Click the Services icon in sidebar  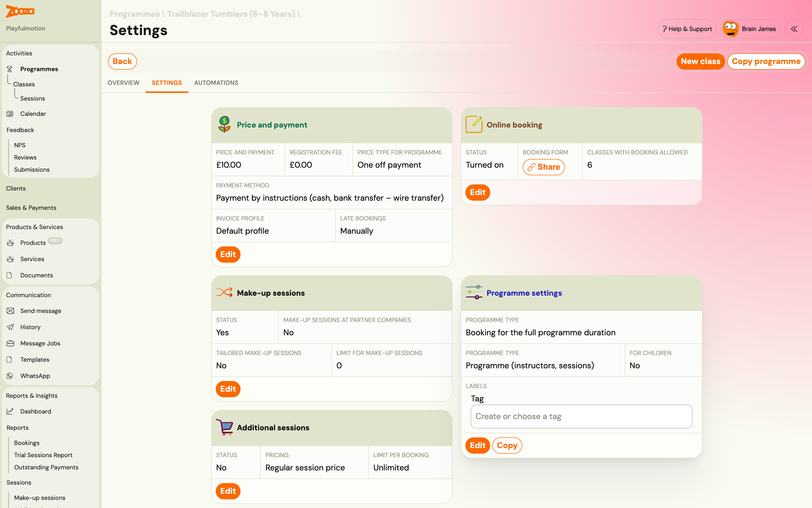[x=10, y=259]
